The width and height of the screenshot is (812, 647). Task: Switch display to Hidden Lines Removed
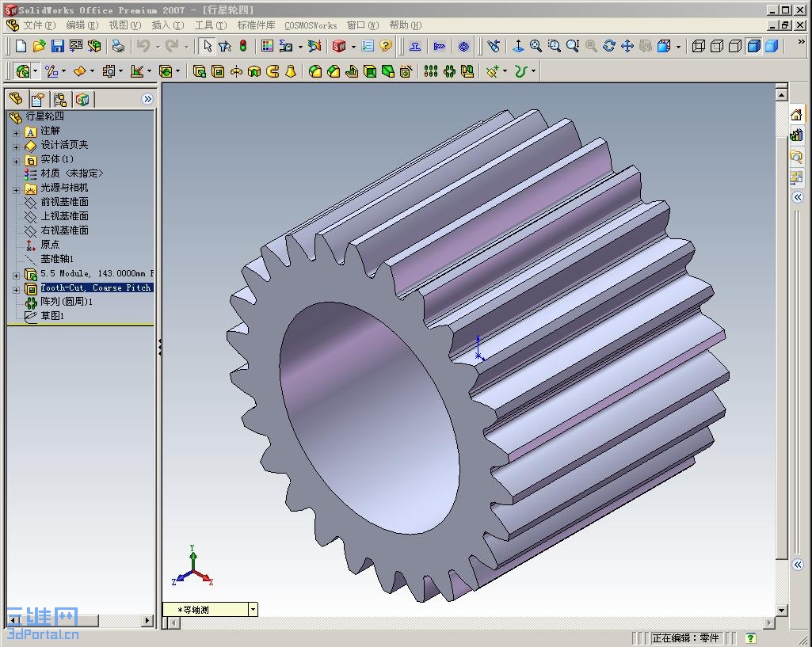tap(735, 46)
